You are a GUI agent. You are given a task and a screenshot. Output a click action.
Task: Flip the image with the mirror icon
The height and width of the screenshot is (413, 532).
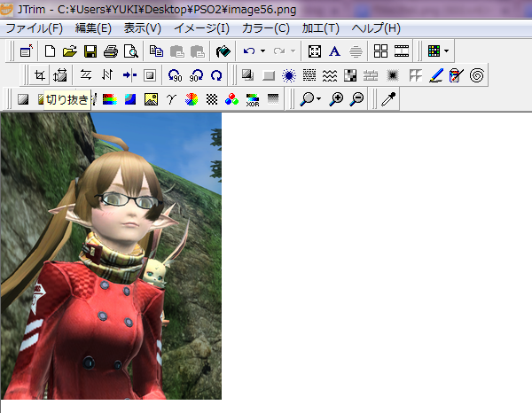coord(107,75)
